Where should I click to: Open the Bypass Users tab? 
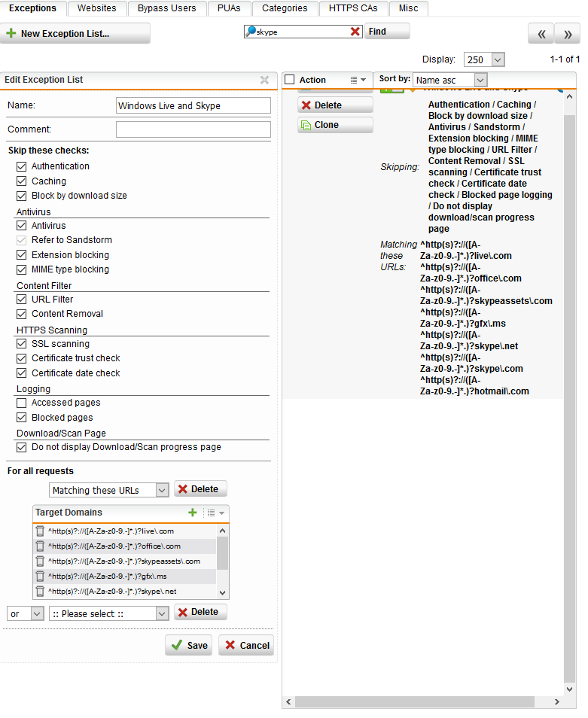tap(166, 8)
